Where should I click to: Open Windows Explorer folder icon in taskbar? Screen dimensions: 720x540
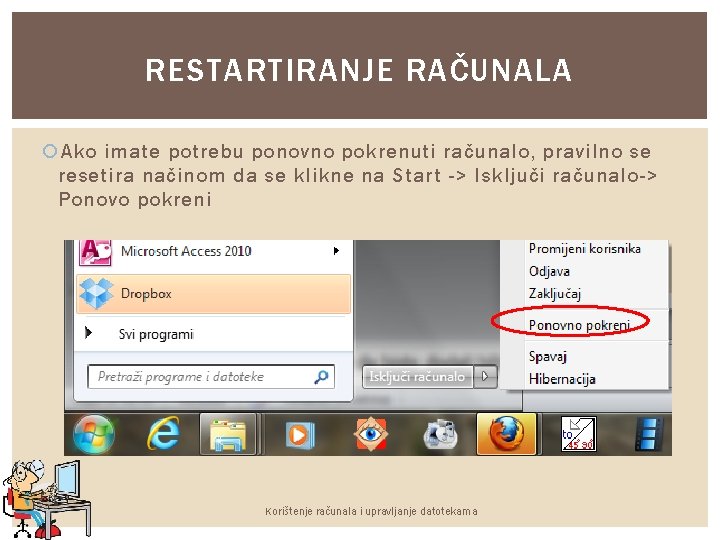click(228, 434)
